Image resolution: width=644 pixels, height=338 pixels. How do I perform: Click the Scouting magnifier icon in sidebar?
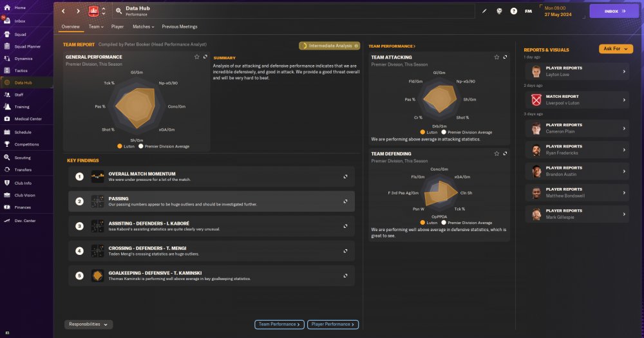click(7, 157)
